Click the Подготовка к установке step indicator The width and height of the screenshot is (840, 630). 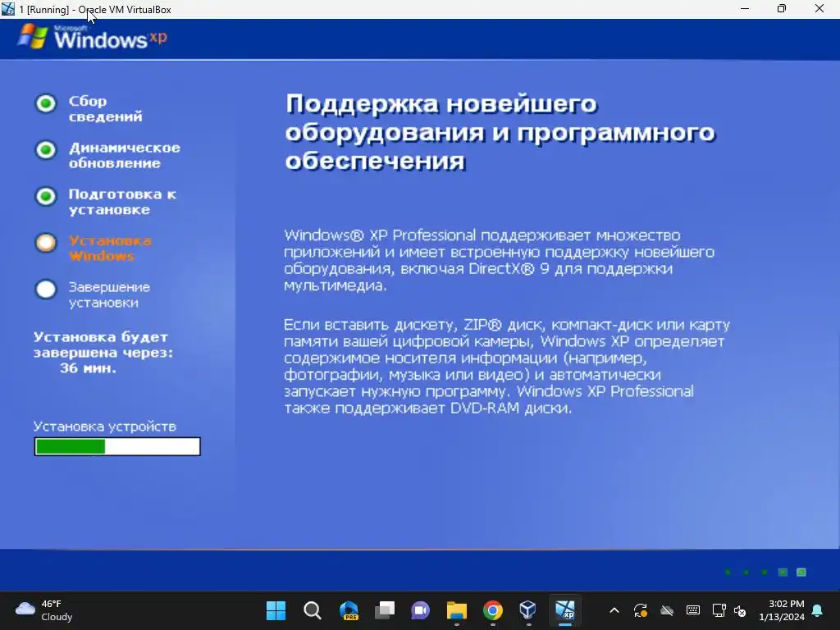[46, 196]
